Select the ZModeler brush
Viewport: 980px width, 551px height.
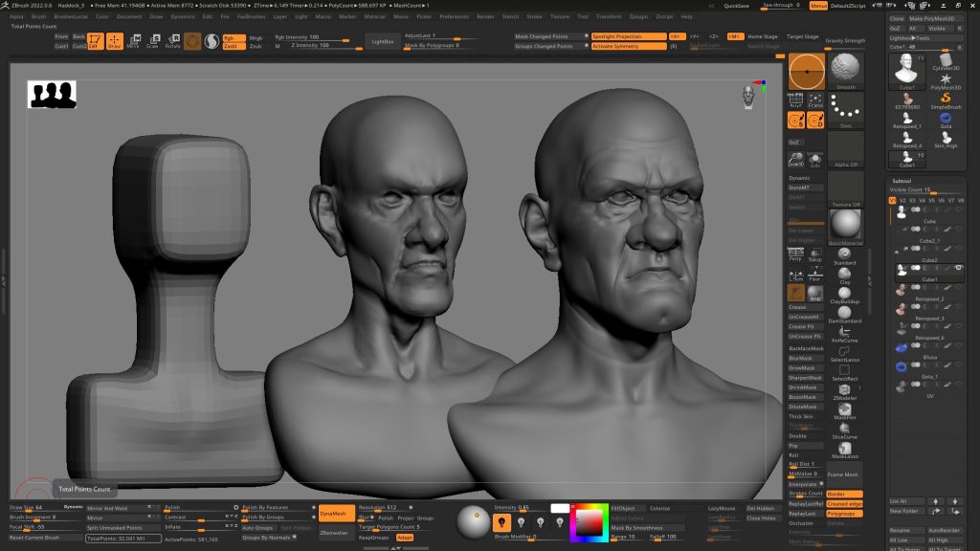[x=844, y=391]
